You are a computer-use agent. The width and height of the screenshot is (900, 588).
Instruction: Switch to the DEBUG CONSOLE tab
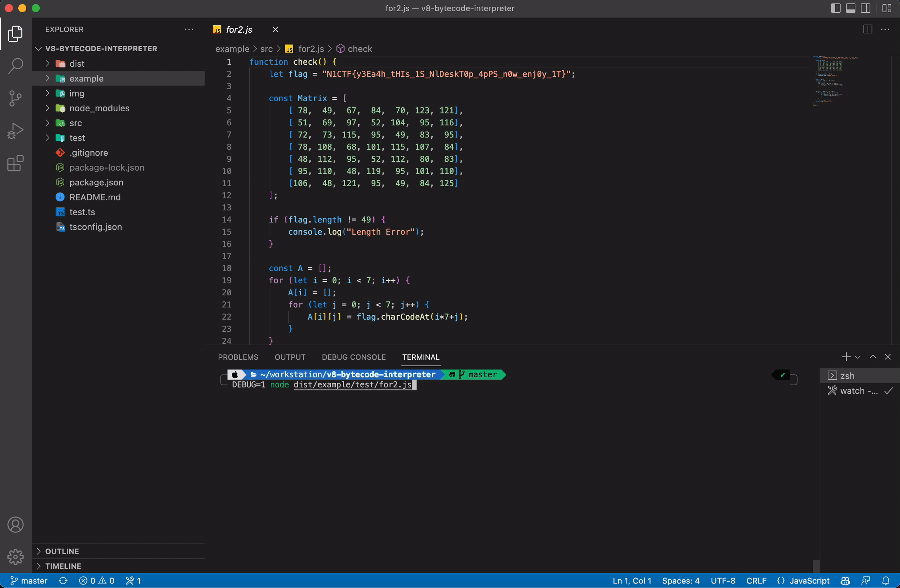354,357
